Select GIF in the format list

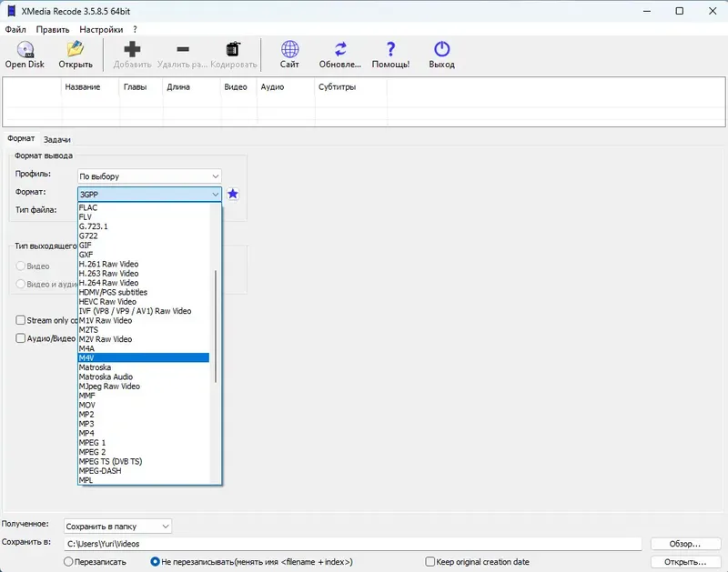144,245
